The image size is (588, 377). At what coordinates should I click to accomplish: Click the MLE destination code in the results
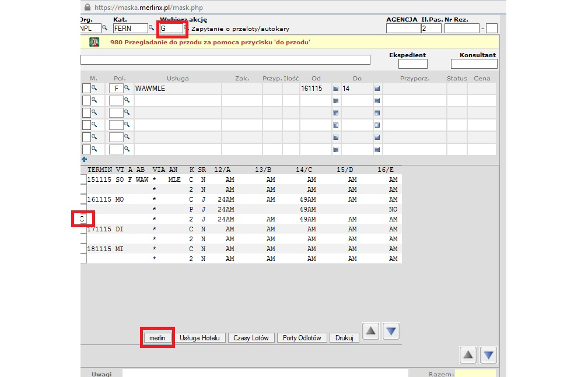click(174, 179)
